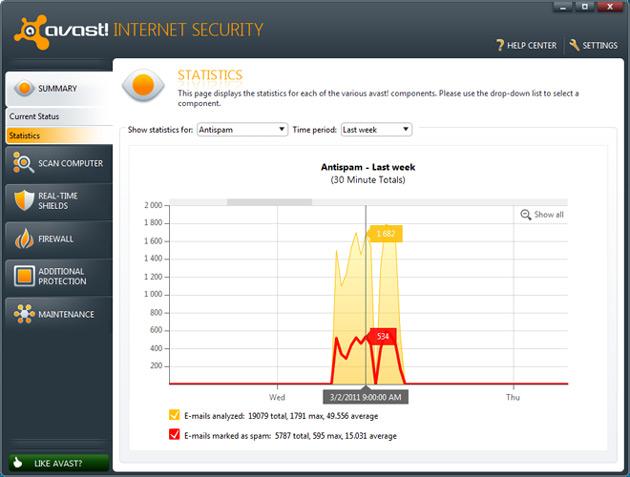The height and width of the screenshot is (477, 630).
Task: Click the Scan Computer magnifier icon
Action: (23, 163)
